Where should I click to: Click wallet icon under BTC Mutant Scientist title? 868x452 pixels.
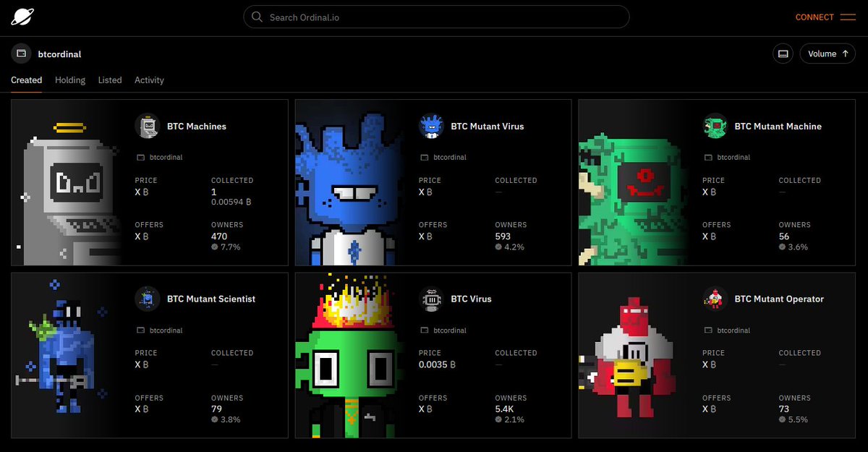pyautogui.click(x=140, y=331)
